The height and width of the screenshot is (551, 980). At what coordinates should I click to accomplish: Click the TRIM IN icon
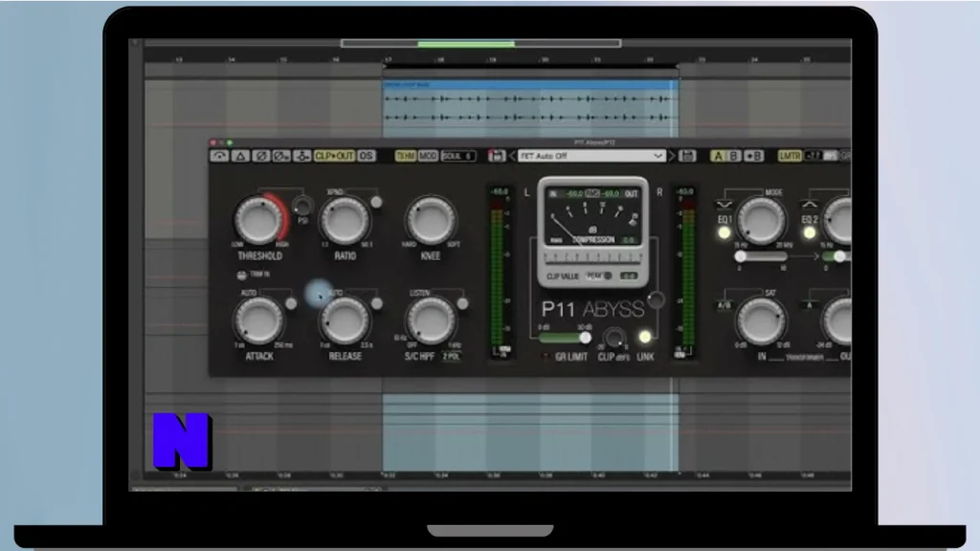242,275
